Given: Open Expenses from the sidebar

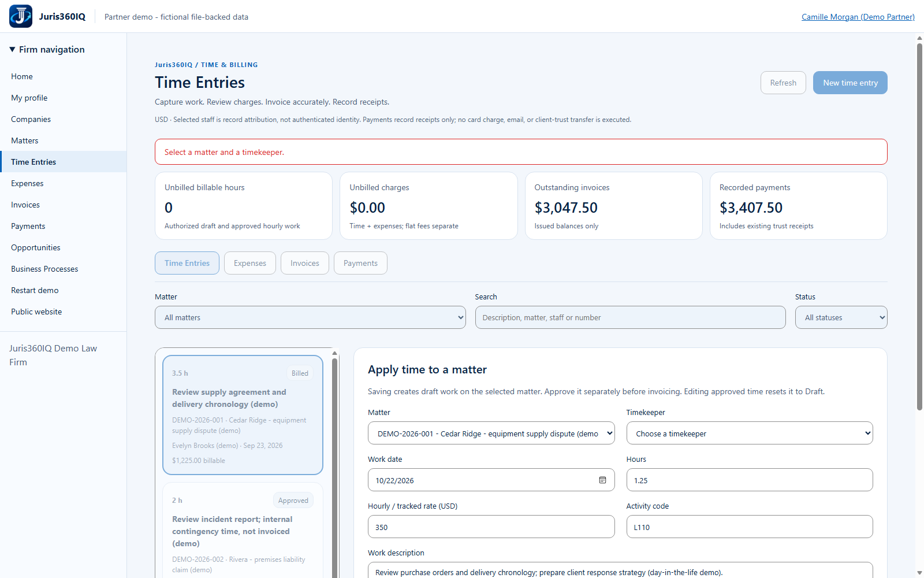Looking at the screenshot, I should coord(63,183).
